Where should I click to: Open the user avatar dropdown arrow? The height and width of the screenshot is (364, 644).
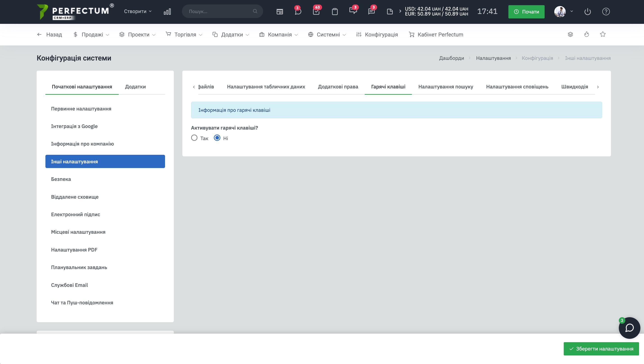pos(572,11)
